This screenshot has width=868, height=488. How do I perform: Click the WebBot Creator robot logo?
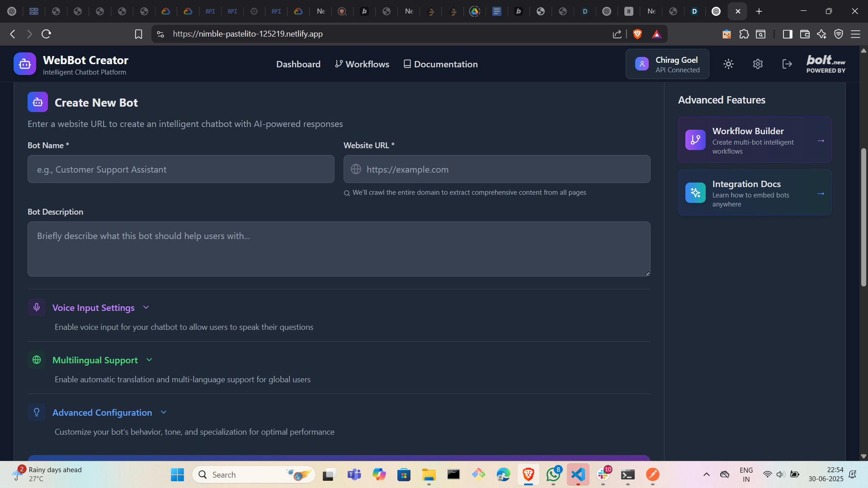coord(25,64)
